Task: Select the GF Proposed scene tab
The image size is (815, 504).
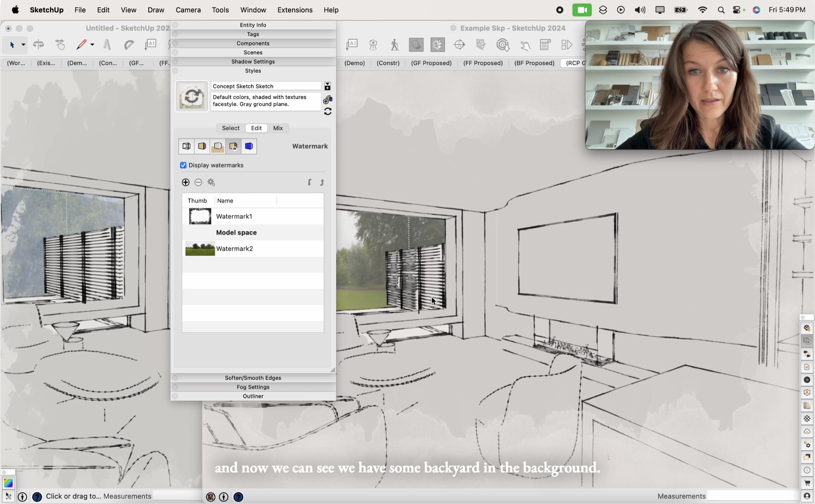Action: (431, 63)
